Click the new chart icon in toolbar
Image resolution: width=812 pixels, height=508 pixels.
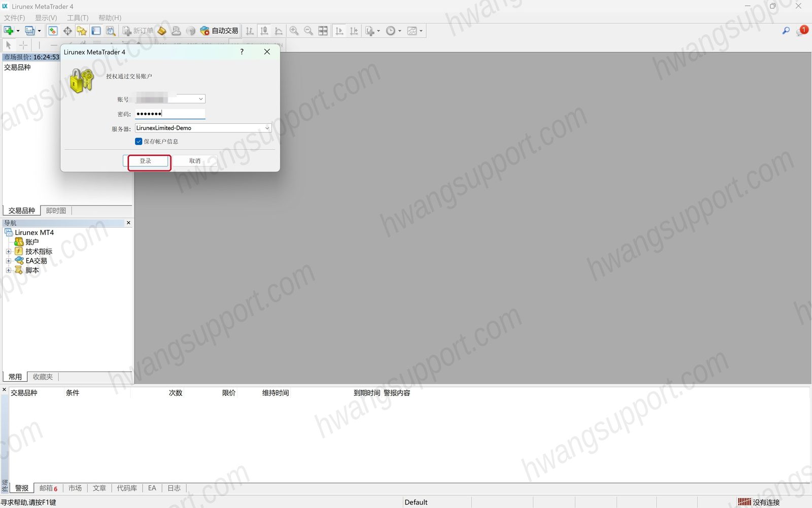(x=9, y=31)
